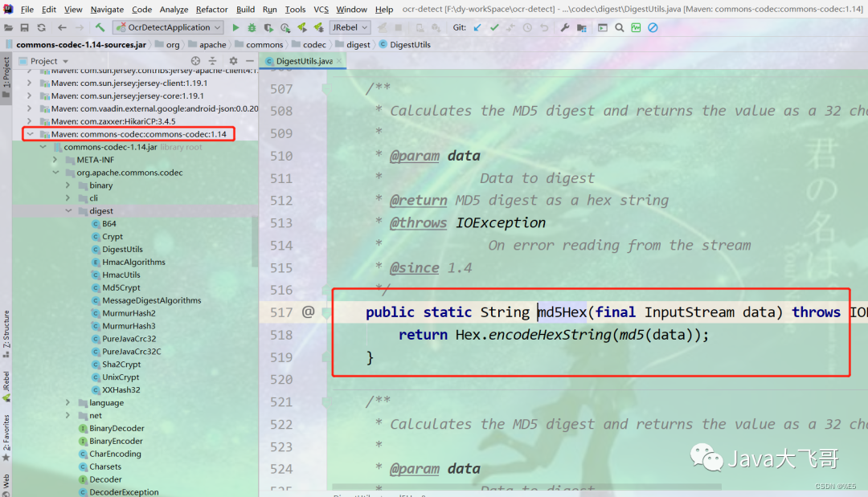
Task: Select the DigestUtils.java editor tab
Action: click(303, 59)
